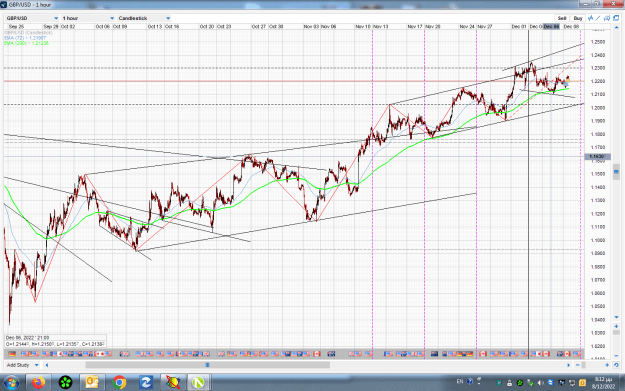This screenshot has width=625, height=391.
Task: Click the price scale down arrow near bottom
Action: pos(616,318)
